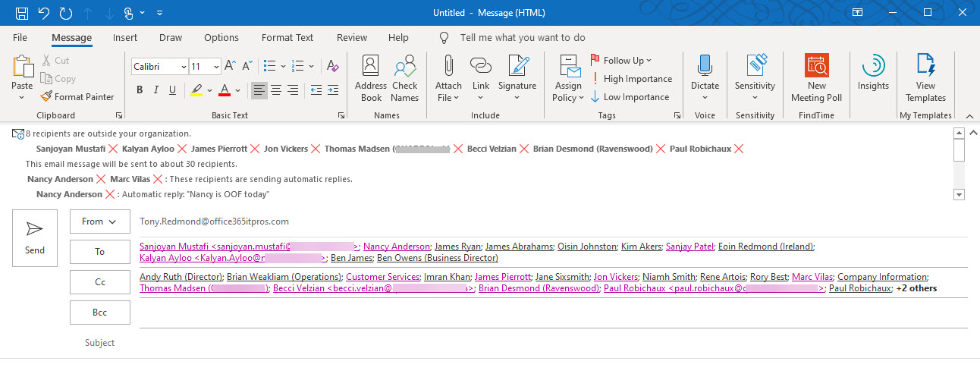Image resolution: width=980 pixels, height=377 pixels.
Task: Click Tell me what you want to do box
Action: click(x=523, y=37)
